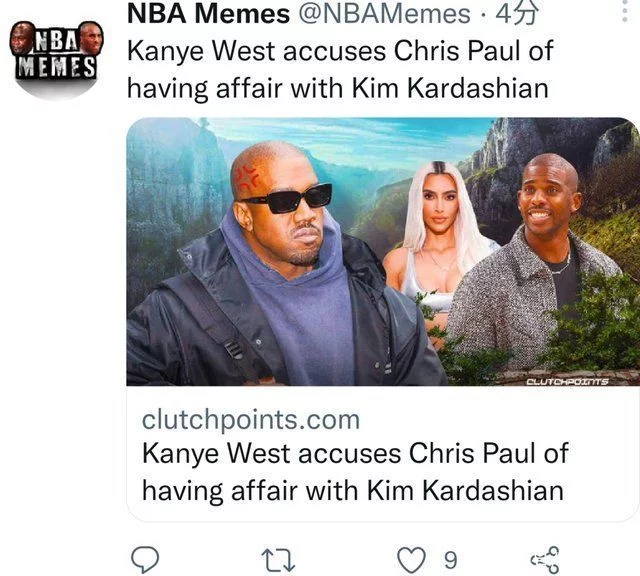Open the link card headline text

[x=355, y=471]
